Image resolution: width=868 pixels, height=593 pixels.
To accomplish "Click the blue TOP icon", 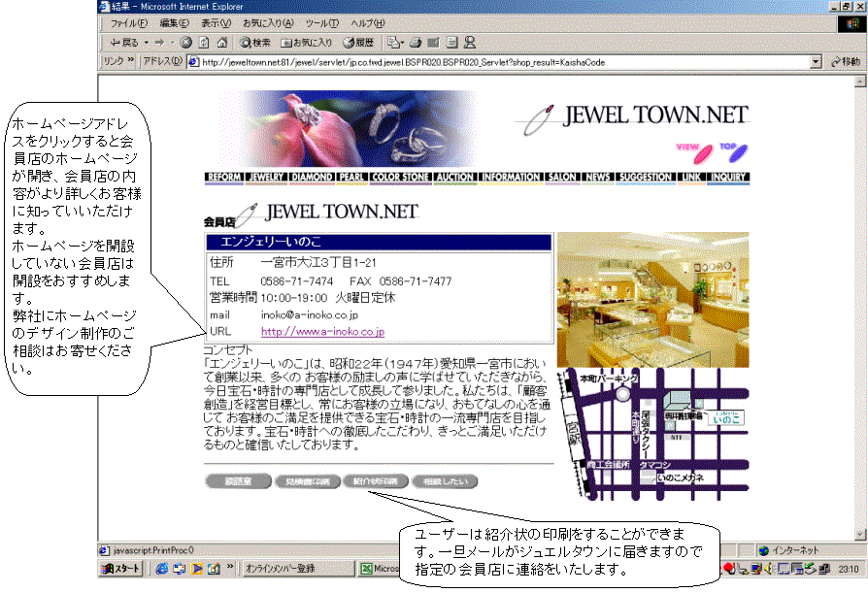I will pos(734,152).
